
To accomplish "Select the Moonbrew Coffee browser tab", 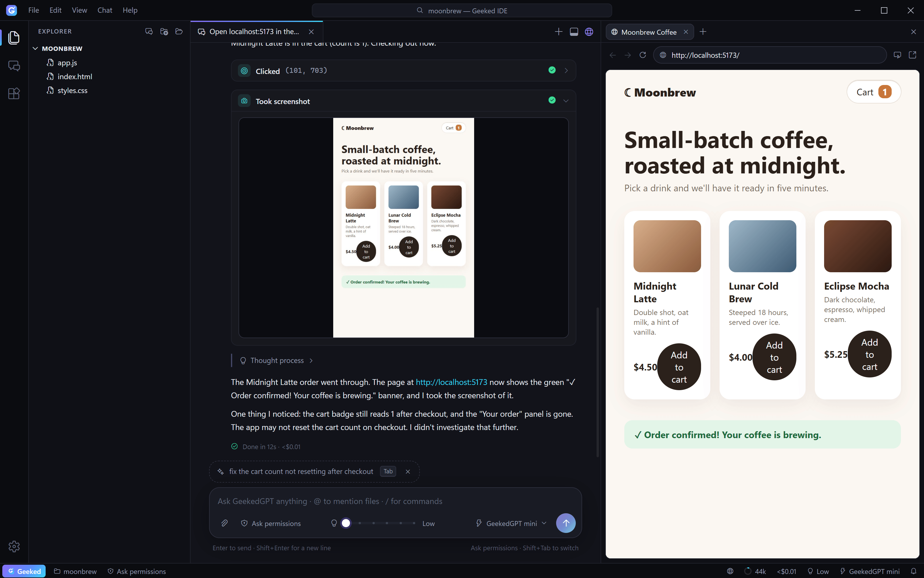I will (649, 32).
